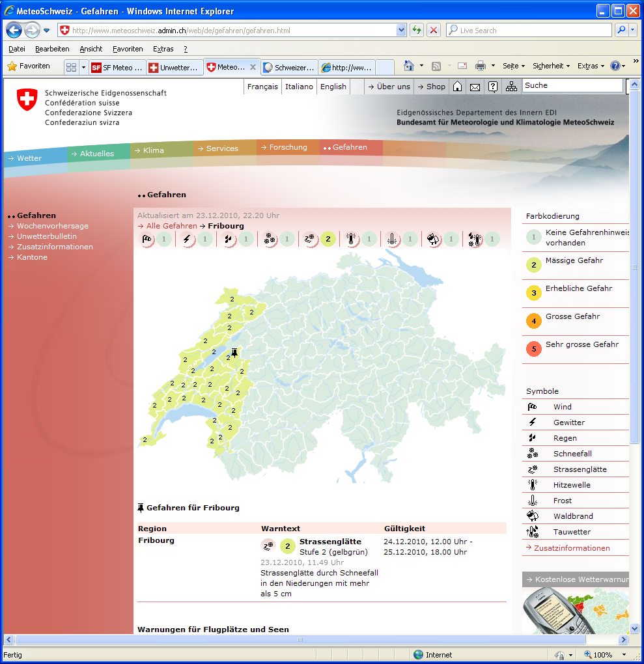Click yellow level 2 badge beside Strassenglätte icon

pyautogui.click(x=328, y=240)
